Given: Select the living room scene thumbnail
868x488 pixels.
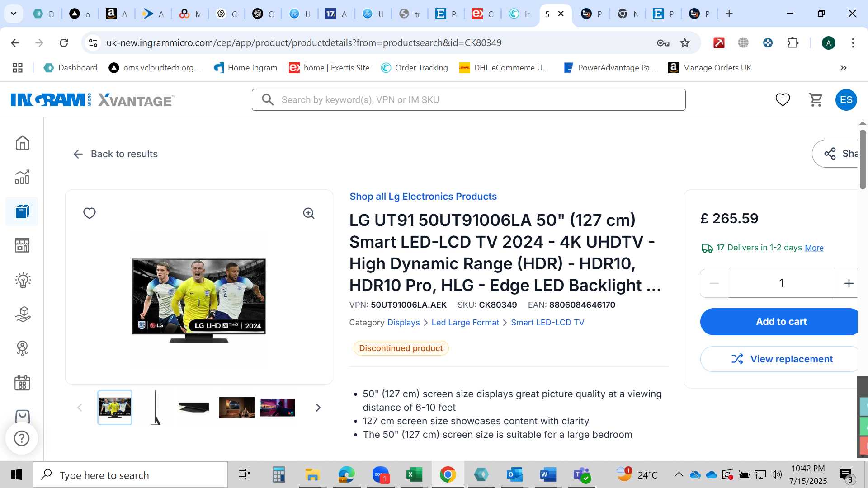Looking at the screenshot, I should (237, 408).
